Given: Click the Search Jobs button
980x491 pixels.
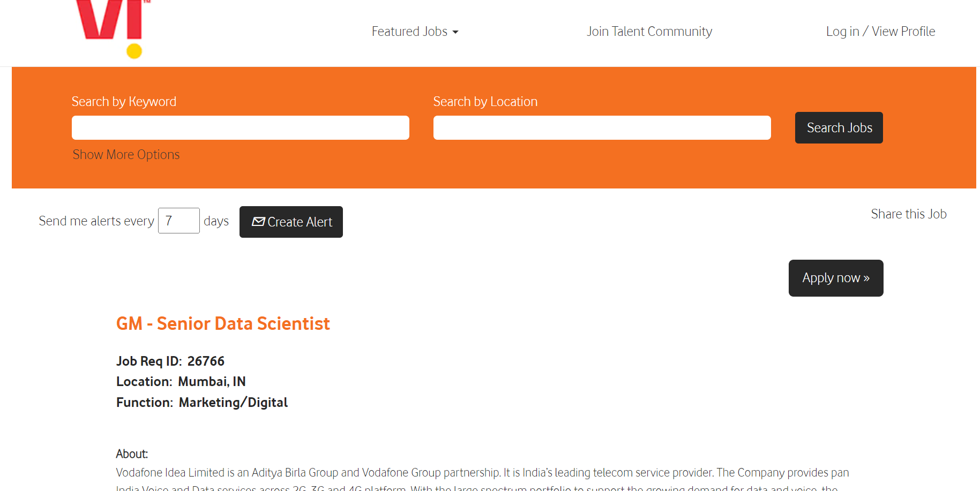Looking at the screenshot, I should pos(839,128).
